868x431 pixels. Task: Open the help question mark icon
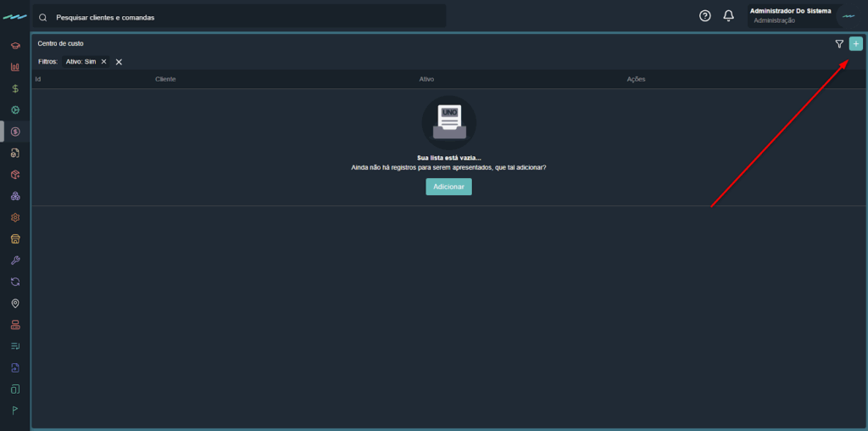(704, 16)
